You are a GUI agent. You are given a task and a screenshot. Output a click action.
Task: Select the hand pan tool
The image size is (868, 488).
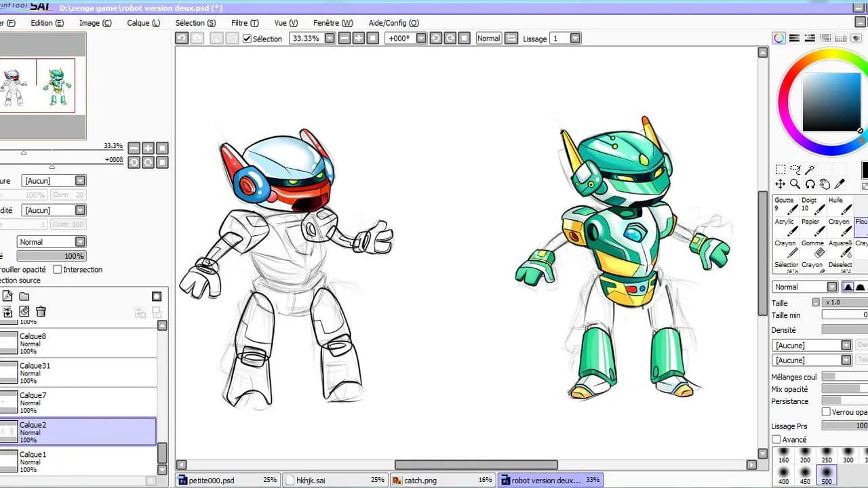click(x=825, y=184)
